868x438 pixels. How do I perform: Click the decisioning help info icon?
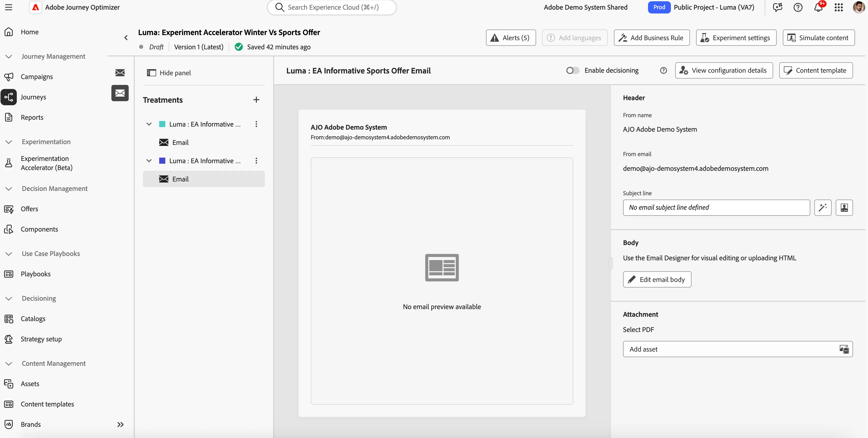pyautogui.click(x=663, y=70)
